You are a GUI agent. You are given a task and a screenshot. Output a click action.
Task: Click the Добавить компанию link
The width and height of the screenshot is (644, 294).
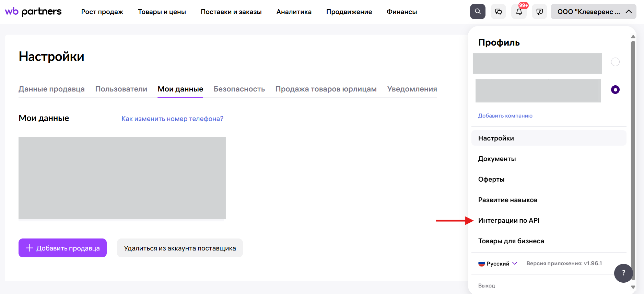[505, 116]
